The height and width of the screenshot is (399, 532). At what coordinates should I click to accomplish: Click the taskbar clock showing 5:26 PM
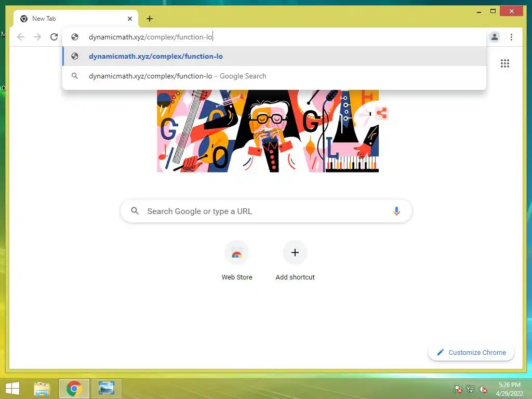[x=509, y=389]
